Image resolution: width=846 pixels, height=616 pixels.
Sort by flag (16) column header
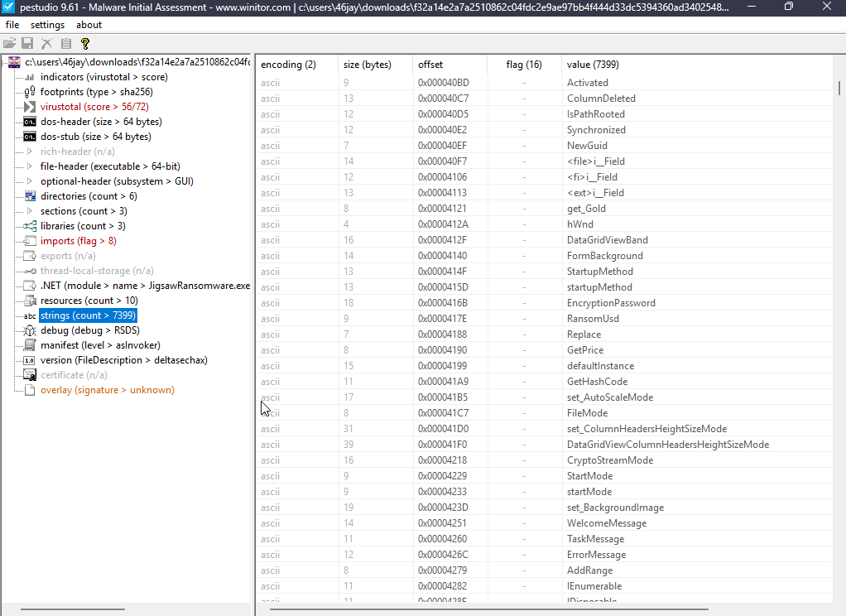coord(524,65)
